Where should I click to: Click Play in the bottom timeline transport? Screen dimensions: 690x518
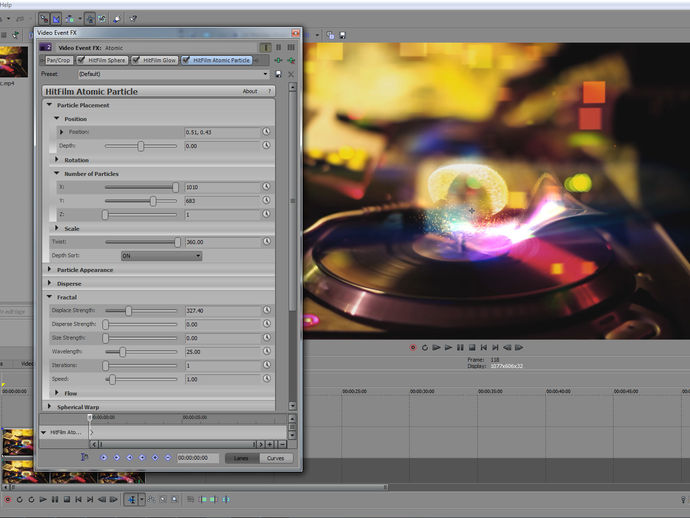pos(43,500)
